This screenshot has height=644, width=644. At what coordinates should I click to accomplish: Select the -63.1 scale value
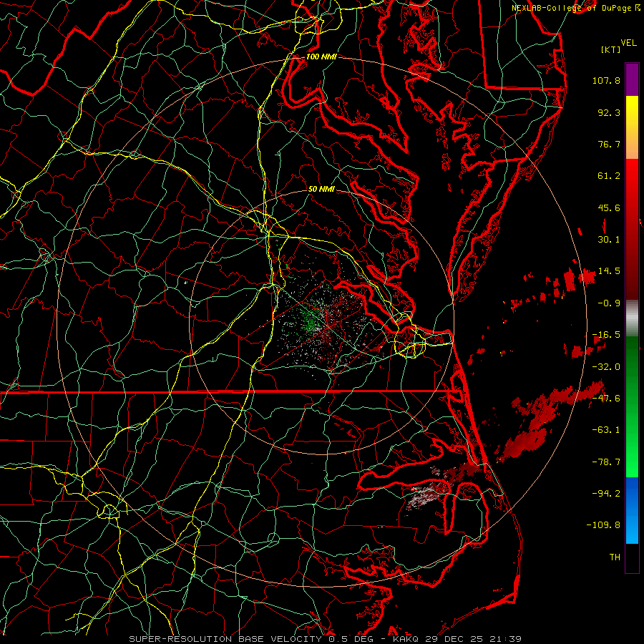pyautogui.click(x=606, y=430)
